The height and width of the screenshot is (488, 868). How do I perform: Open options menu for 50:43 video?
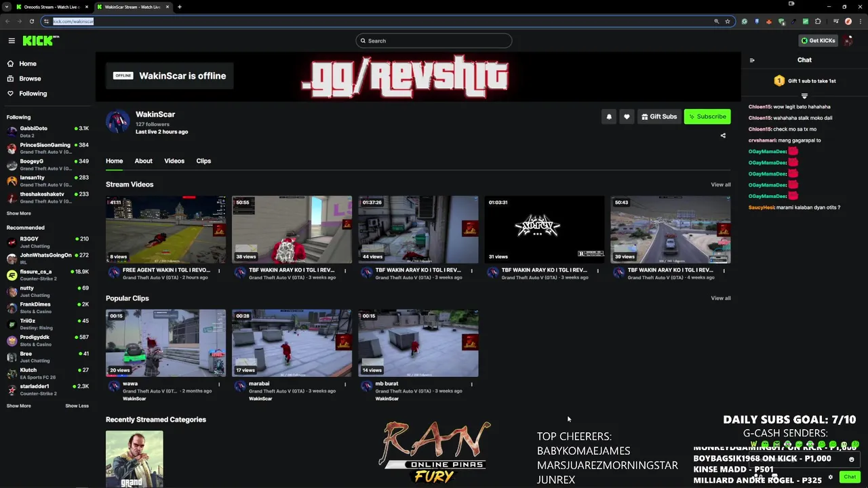tap(724, 271)
